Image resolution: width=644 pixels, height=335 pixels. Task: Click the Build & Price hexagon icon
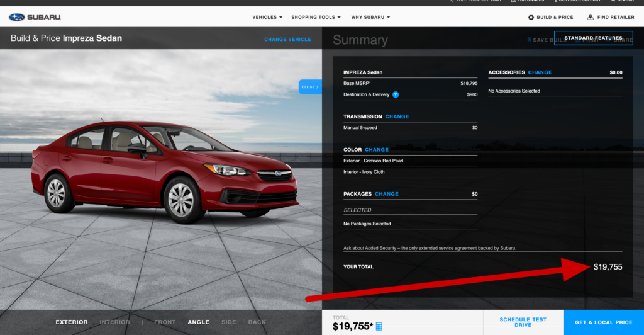click(531, 17)
